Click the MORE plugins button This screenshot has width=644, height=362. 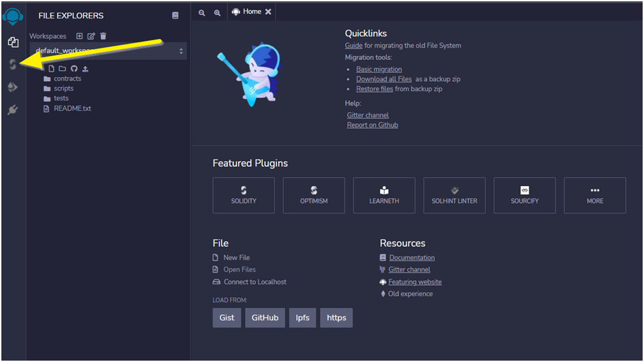point(595,196)
